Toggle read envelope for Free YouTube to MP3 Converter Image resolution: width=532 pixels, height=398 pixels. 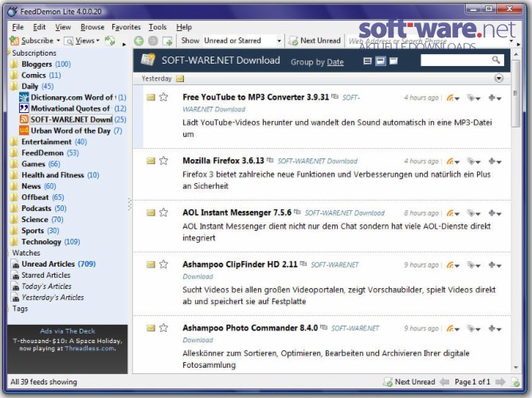[x=151, y=98]
